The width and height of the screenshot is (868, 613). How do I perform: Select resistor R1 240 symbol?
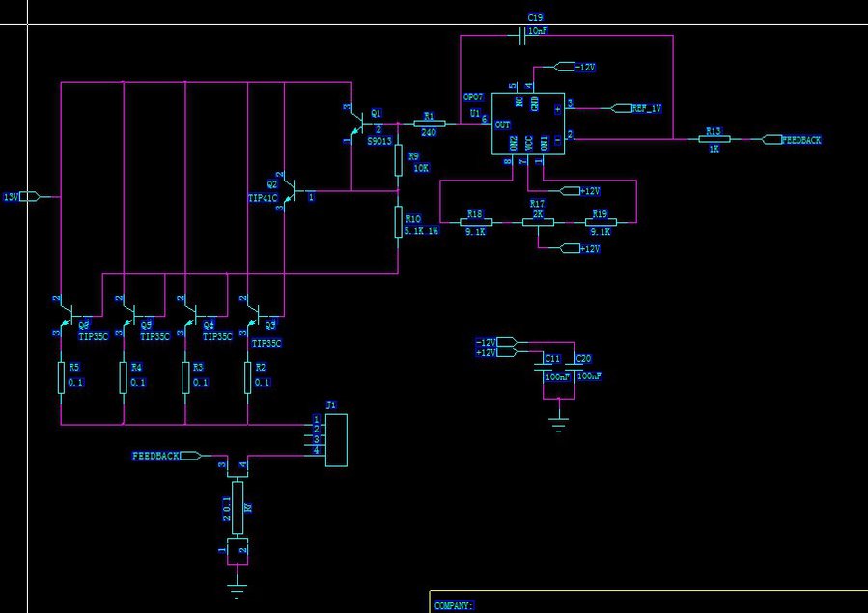click(429, 124)
